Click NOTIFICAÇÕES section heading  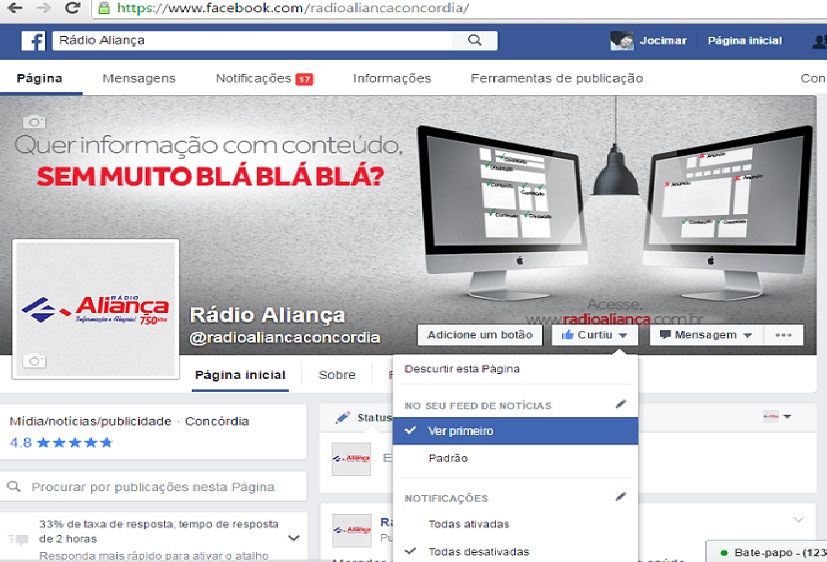pos(446,498)
